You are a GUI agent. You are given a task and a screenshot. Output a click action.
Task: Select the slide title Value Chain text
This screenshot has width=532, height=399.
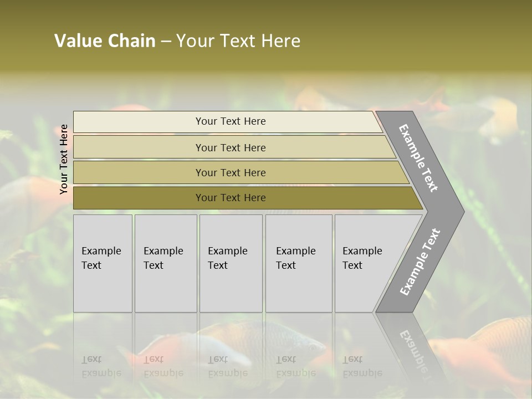click(x=105, y=40)
